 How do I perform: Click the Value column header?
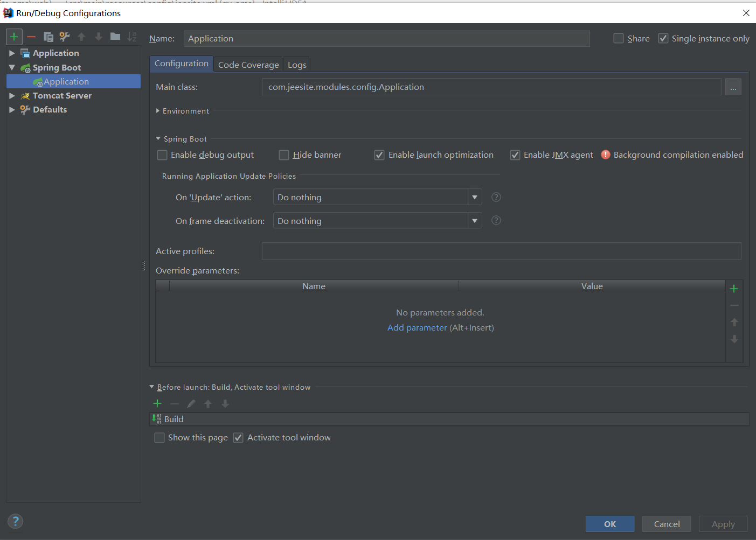coord(592,286)
